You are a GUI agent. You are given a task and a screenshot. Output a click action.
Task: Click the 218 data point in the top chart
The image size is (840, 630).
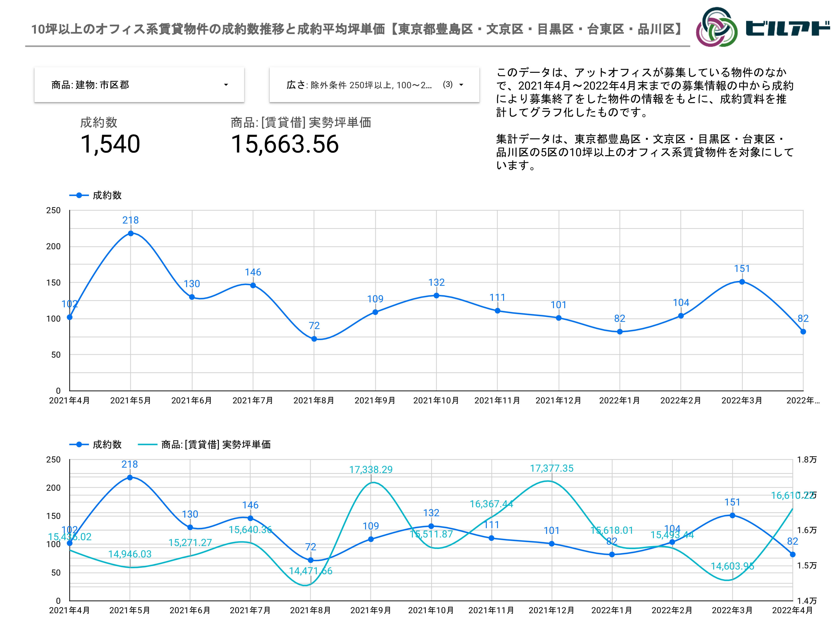pos(131,233)
